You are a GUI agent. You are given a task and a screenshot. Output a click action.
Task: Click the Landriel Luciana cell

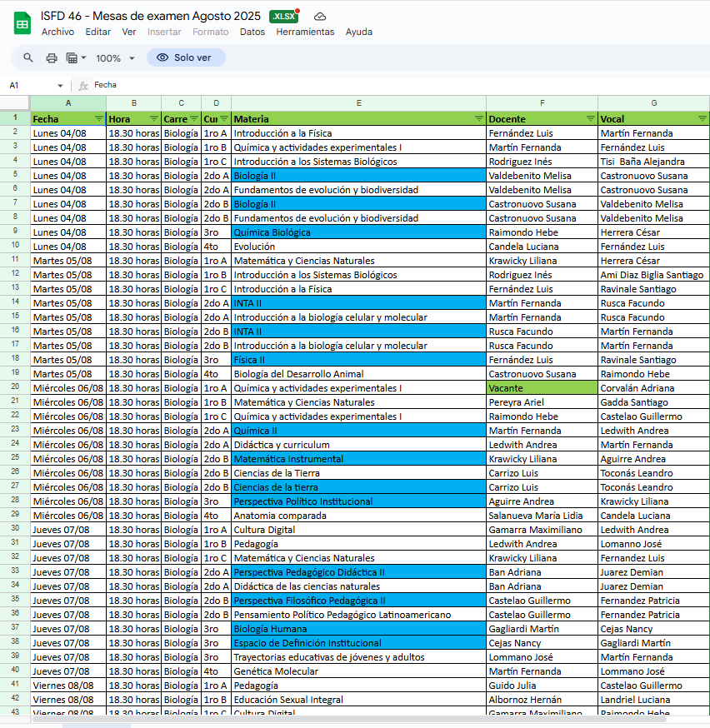[x=654, y=700]
